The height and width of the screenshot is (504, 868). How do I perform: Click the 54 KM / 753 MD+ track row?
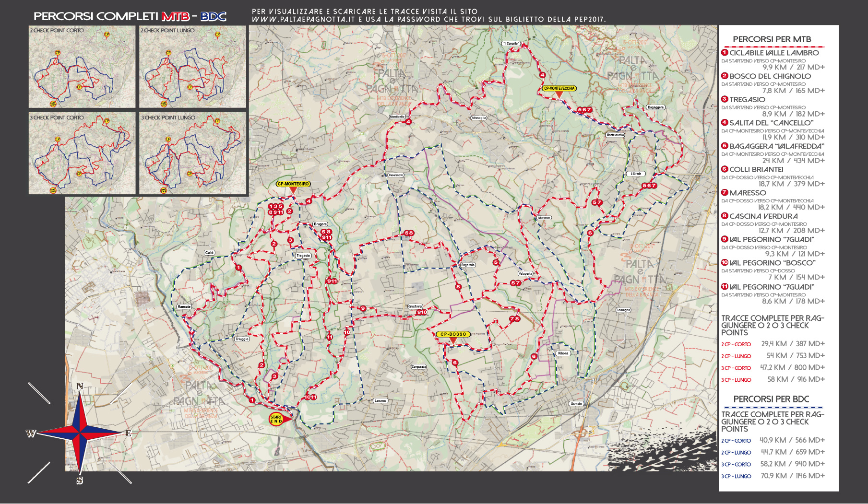[x=773, y=356]
